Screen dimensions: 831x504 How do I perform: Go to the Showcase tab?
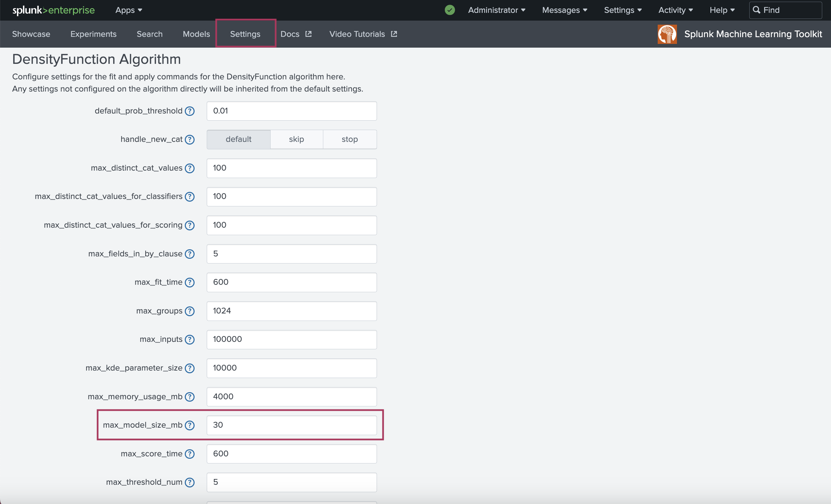tap(31, 34)
